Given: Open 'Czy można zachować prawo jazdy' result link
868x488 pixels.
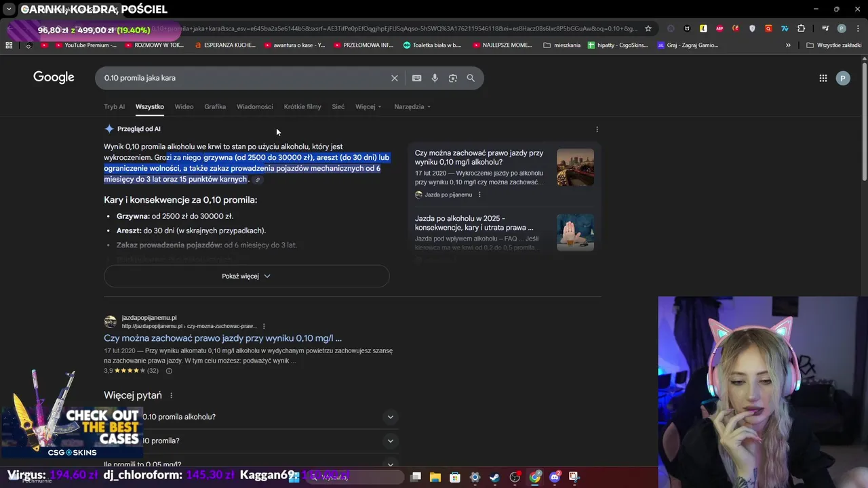Looking at the screenshot, I should [x=222, y=338].
